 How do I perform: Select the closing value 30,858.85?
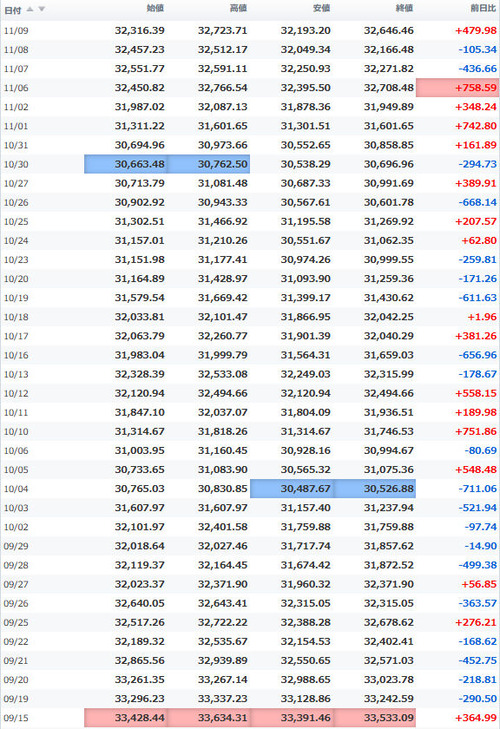tap(388, 145)
